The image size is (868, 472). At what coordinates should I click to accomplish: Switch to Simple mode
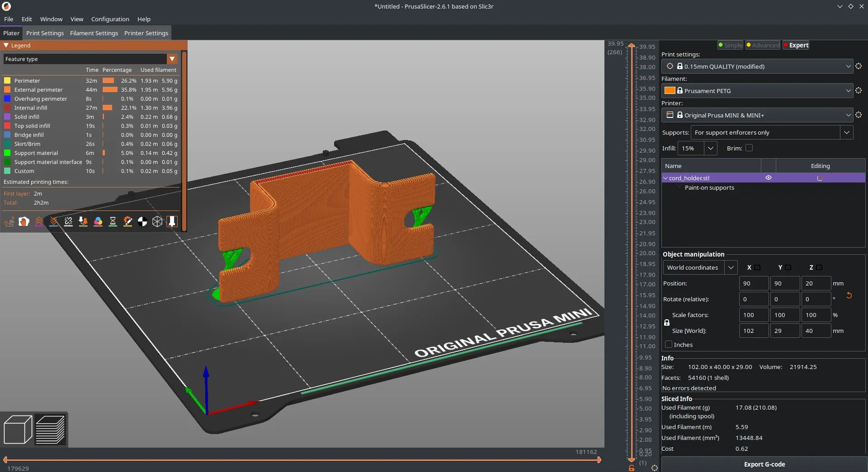pyautogui.click(x=730, y=45)
